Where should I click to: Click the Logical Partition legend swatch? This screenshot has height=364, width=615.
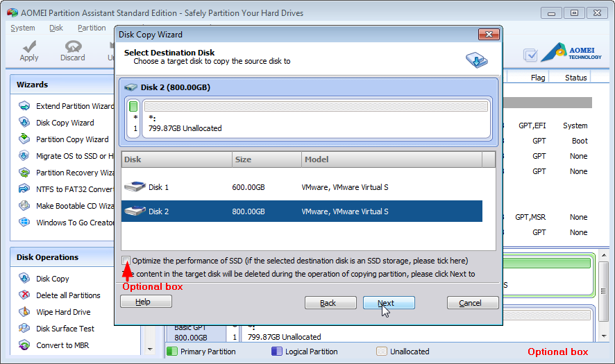(x=276, y=351)
